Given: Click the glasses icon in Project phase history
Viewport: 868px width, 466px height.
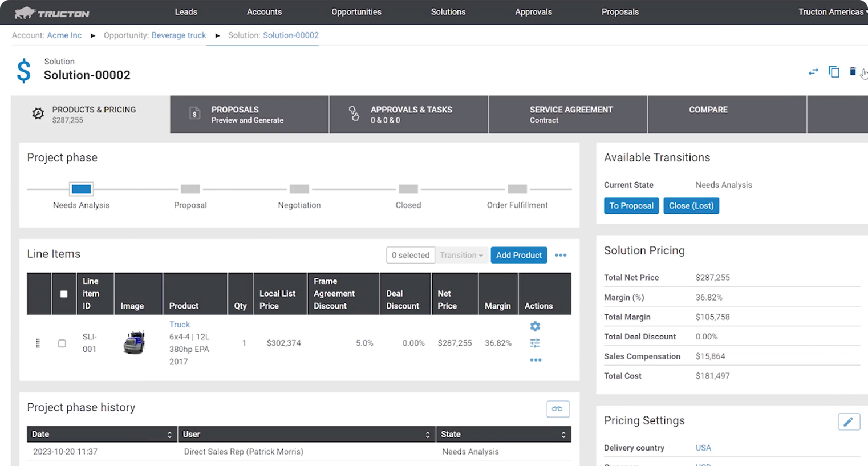Looking at the screenshot, I should (x=558, y=409).
